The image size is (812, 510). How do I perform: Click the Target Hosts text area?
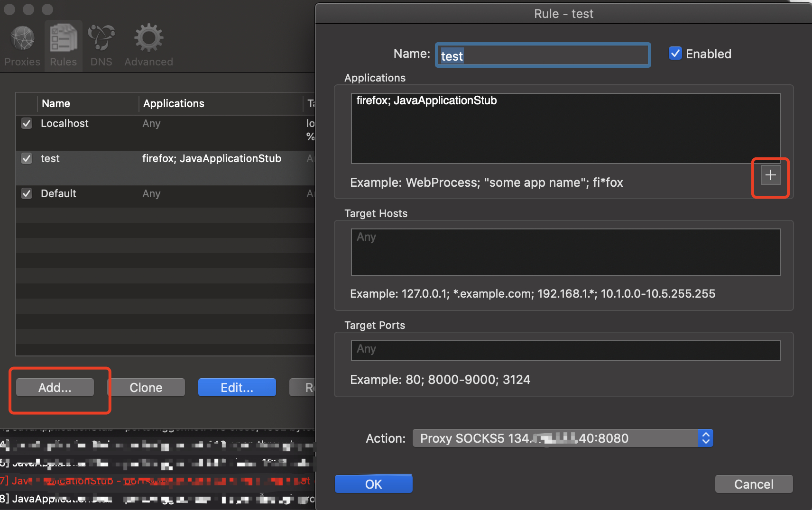565,252
